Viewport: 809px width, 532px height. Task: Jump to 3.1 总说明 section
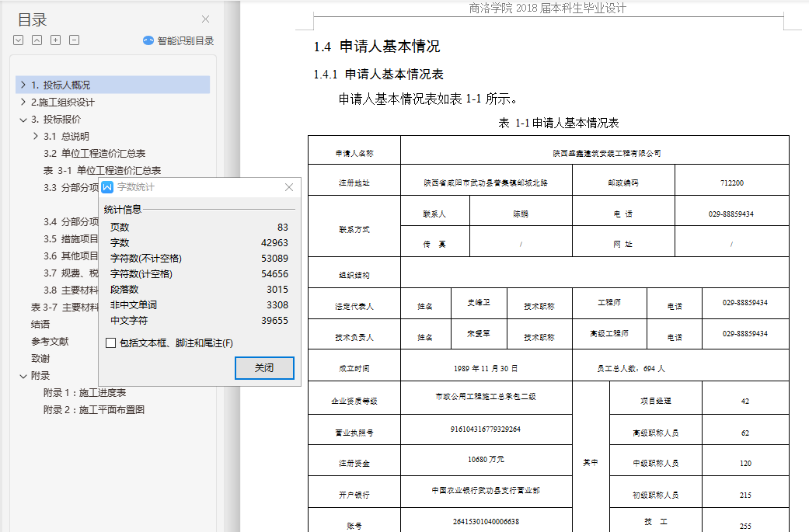66,136
